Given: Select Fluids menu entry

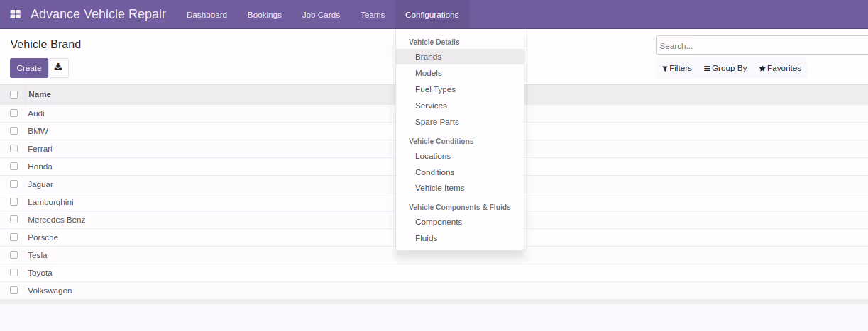Looking at the screenshot, I should click(x=460, y=238).
